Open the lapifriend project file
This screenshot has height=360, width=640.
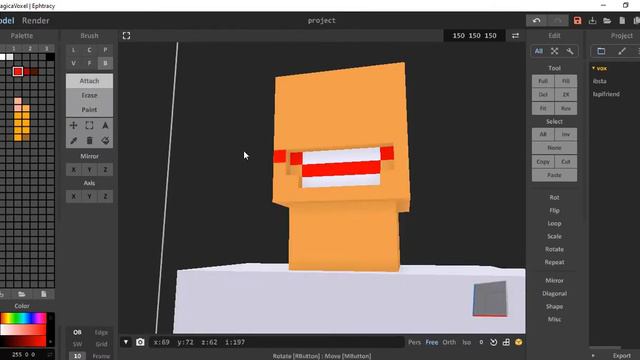click(x=606, y=94)
